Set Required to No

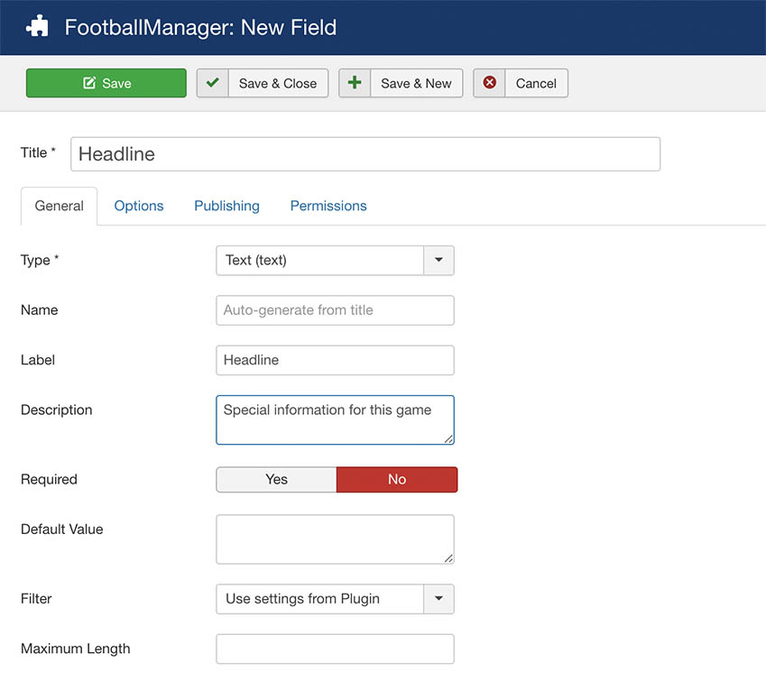(x=397, y=479)
